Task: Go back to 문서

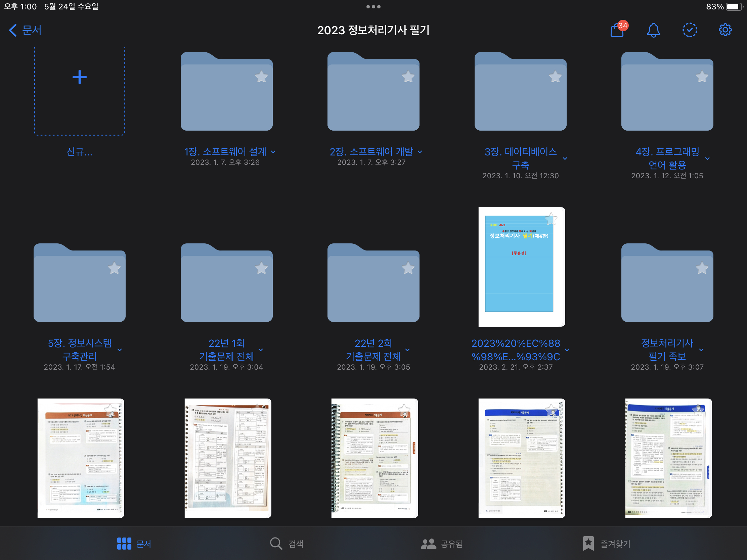Action: (25, 30)
